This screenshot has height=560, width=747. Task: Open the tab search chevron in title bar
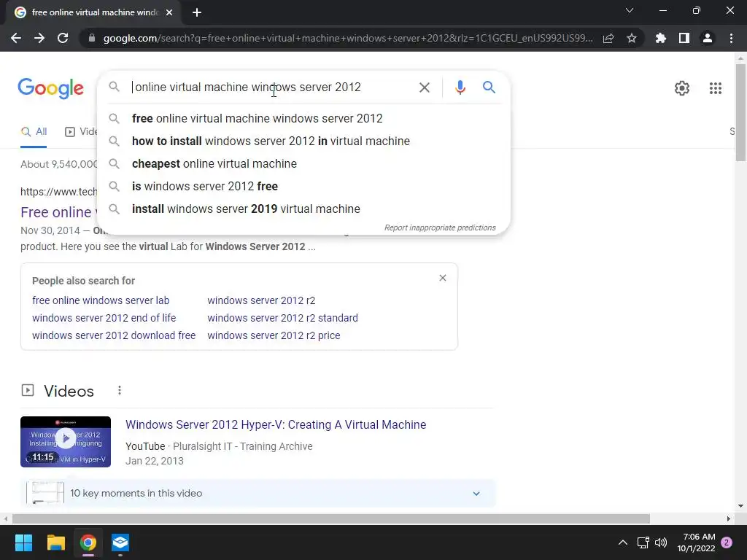pyautogui.click(x=630, y=10)
